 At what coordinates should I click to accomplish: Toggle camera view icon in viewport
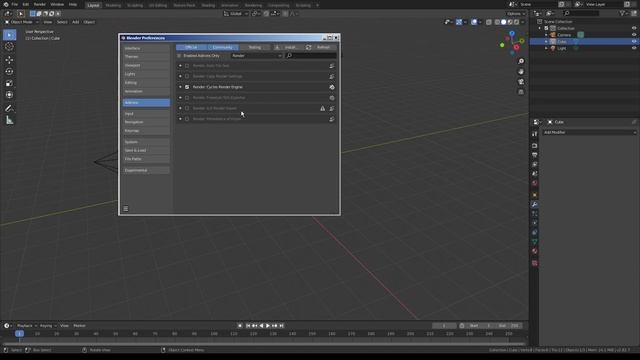pos(521,82)
